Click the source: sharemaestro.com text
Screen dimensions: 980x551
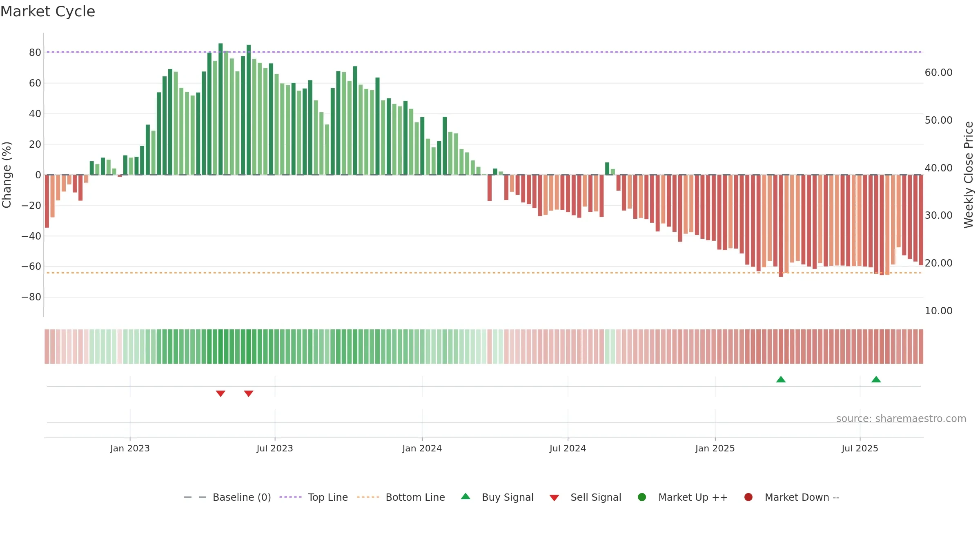pyautogui.click(x=901, y=418)
